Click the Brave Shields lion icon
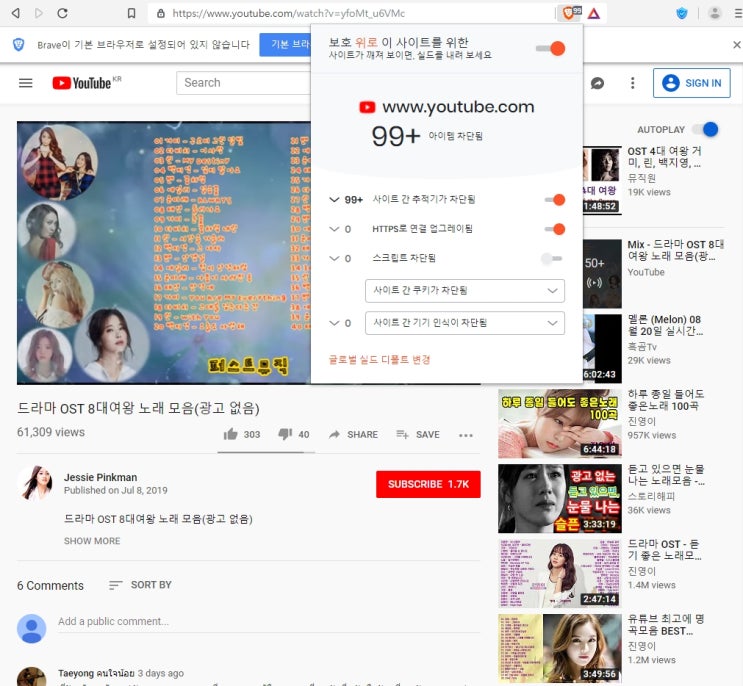The height and width of the screenshot is (686, 743). (569, 13)
